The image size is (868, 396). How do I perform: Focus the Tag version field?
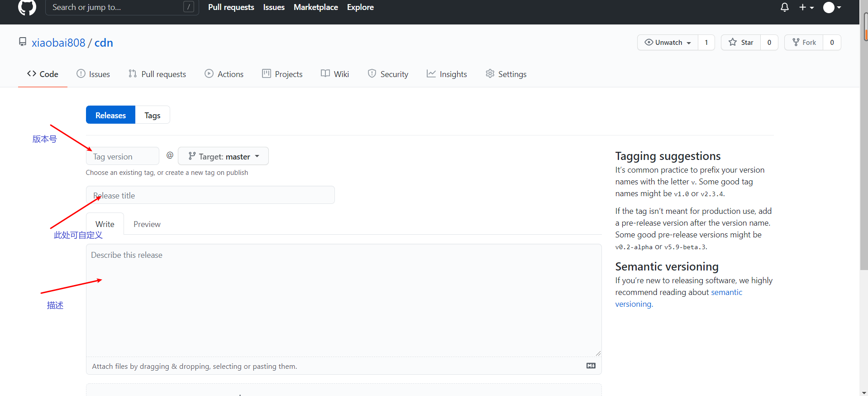123,156
